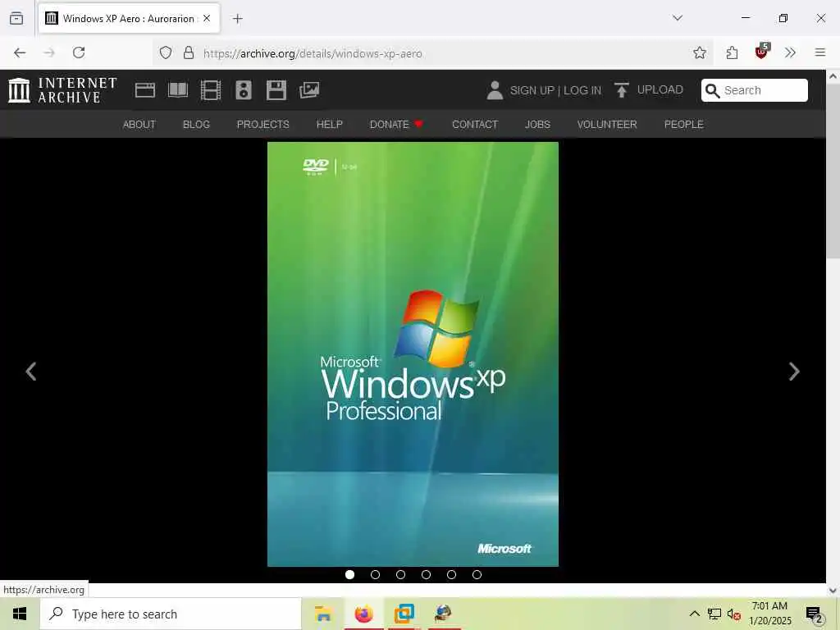Open the uBlock Origin extension icon
The height and width of the screenshot is (630, 840).
(762, 52)
